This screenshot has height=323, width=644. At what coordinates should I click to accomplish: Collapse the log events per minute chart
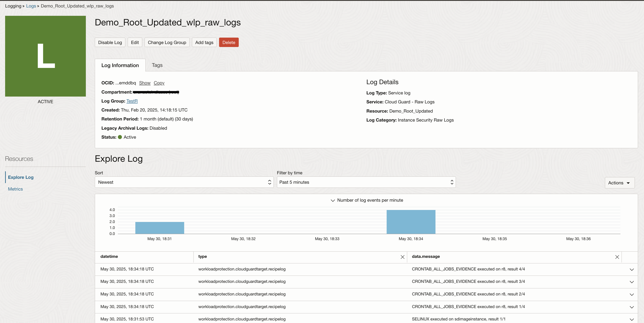[x=332, y=200]
